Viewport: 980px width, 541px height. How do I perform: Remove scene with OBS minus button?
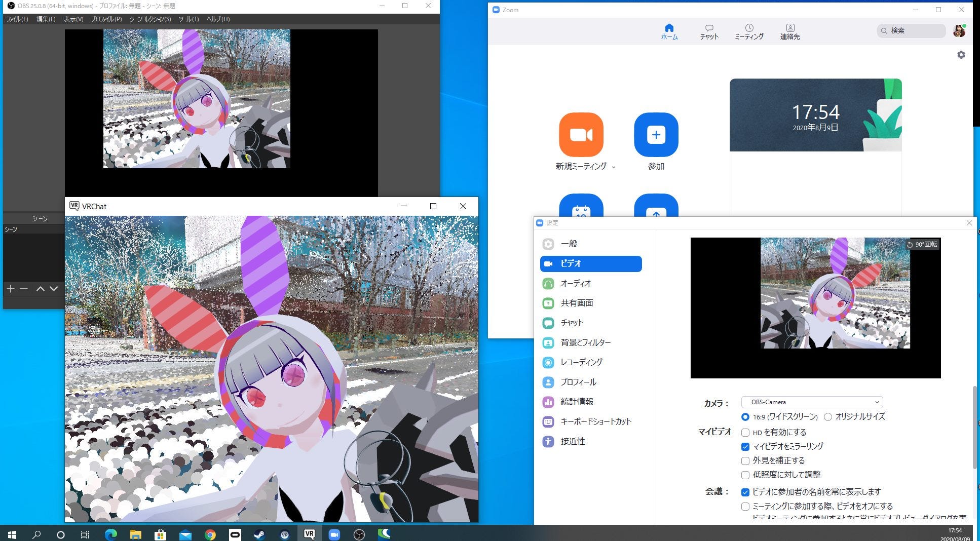(24, 289)
